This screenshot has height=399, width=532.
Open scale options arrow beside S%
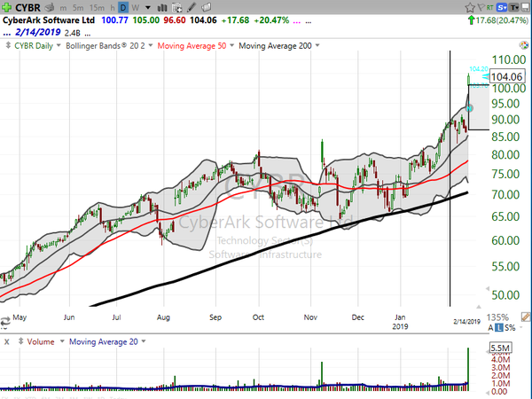click(520, 328)
